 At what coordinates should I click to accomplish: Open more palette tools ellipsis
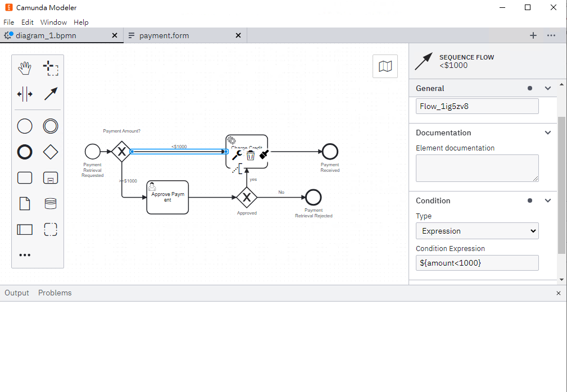[x=25, y=255]
